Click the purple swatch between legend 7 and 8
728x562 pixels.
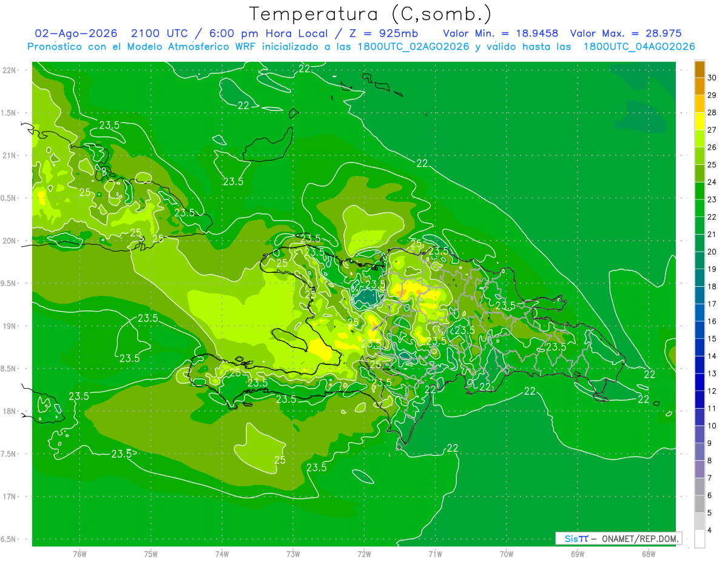click(699, 469)
